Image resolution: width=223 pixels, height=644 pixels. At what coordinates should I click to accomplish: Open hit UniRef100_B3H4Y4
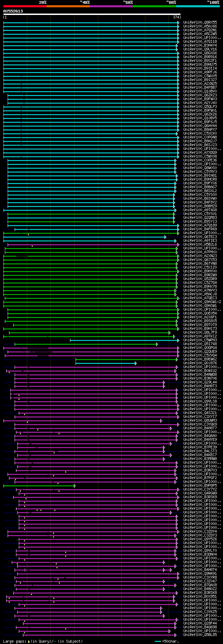(200, 46)
